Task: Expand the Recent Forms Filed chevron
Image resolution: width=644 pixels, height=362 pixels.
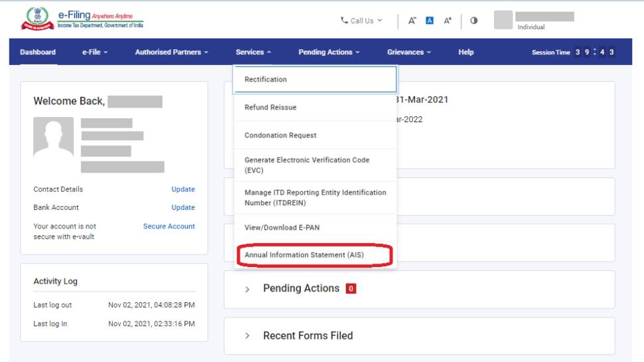Action: click(x=247, y=335)
